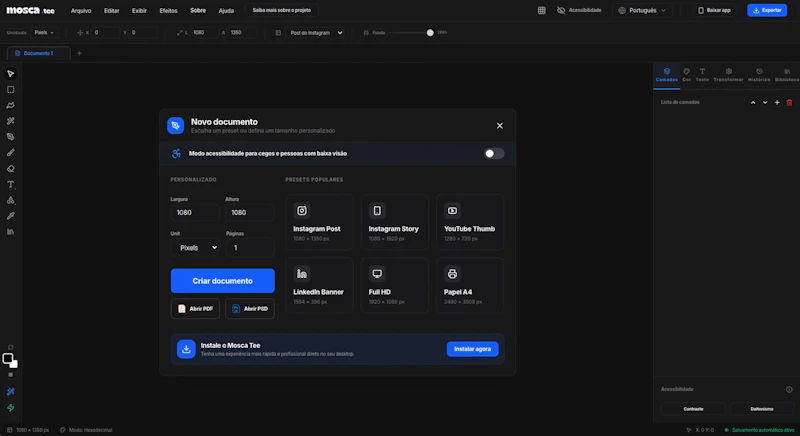800x436 pixels.
Task: Open the Sobre menu
Action: tap(198, 11)
